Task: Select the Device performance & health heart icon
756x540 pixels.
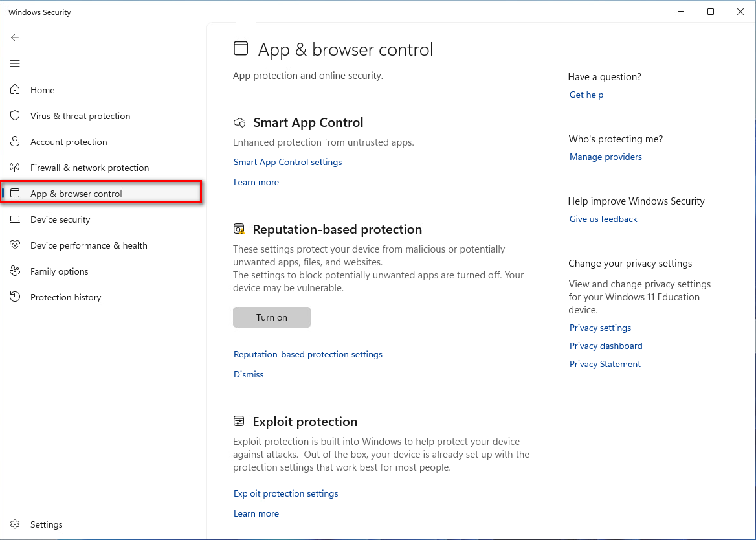Action: 15,245
